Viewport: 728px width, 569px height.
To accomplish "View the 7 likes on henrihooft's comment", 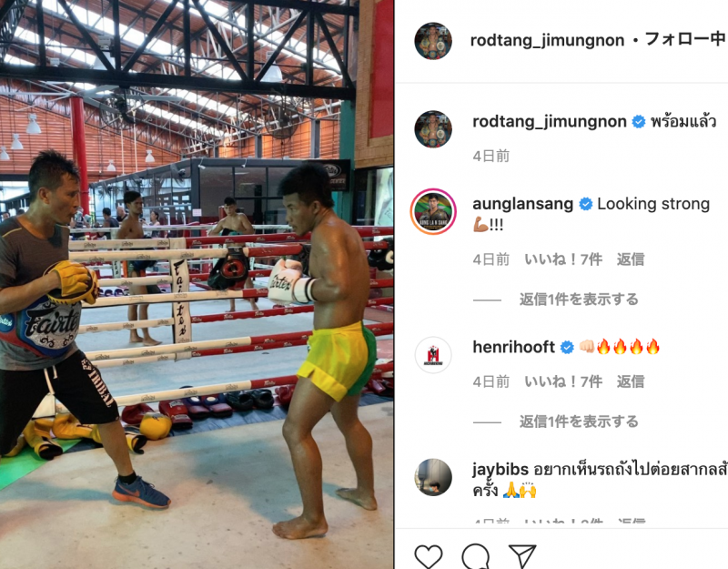I will (563, 381).
